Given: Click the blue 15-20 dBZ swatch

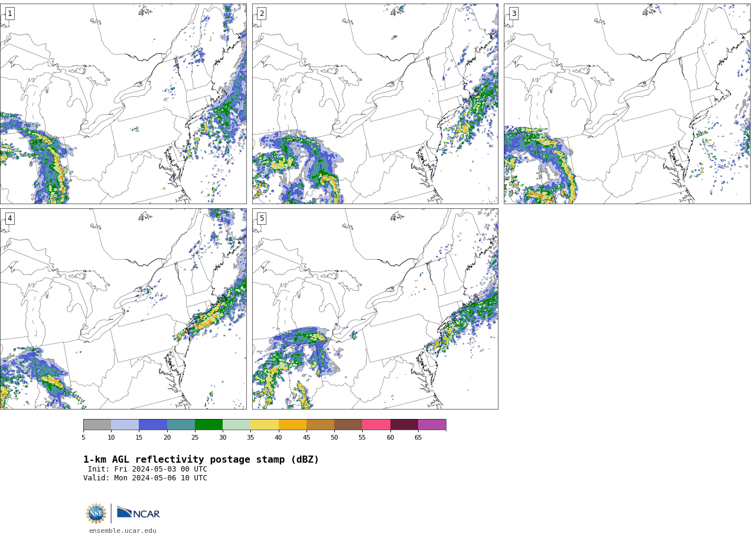Looking at the screenshot, I should coord(153,425).
